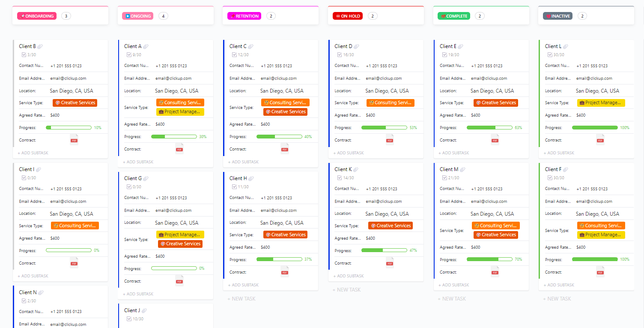Open Client G's contract PDF

pyautogui.click(x=179, y=280)
